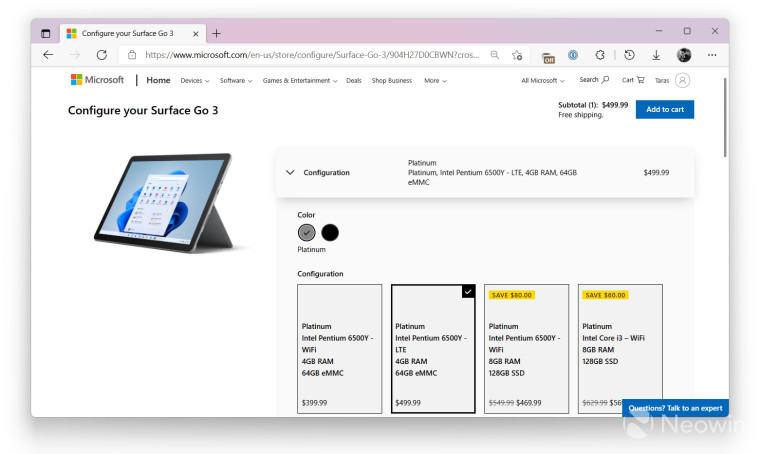Choose the Intel Core i3 WiFi configuration
This screenshot has width=760, height=454.
tap(620, 349)
